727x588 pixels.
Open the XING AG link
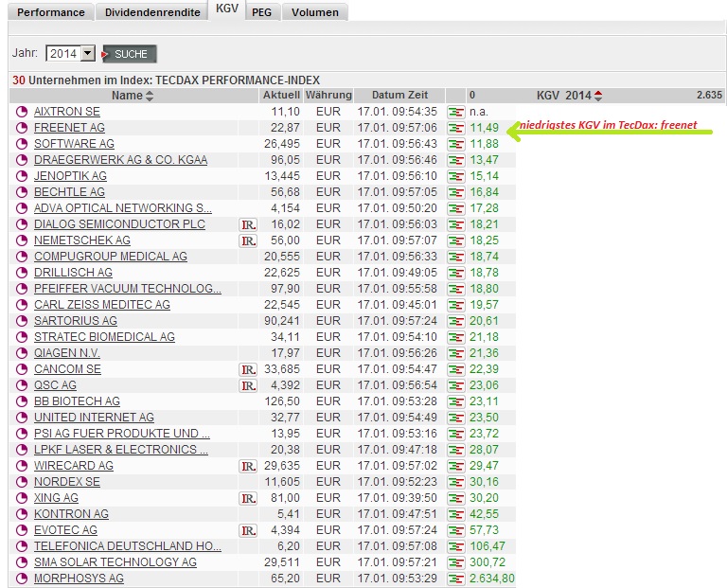click(56, 498)
